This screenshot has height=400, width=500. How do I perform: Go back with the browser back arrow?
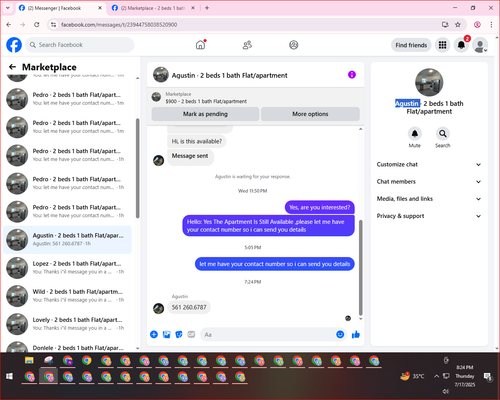point(9,24)
